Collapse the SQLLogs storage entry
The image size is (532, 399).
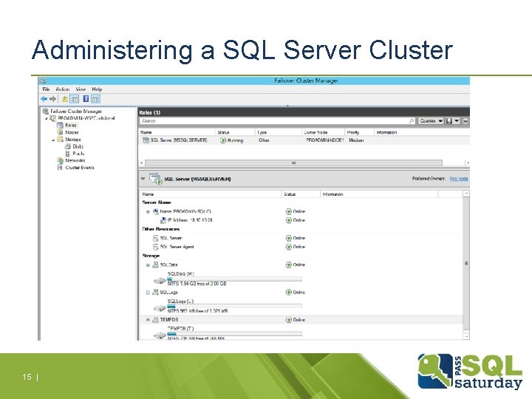pos(148,293)
